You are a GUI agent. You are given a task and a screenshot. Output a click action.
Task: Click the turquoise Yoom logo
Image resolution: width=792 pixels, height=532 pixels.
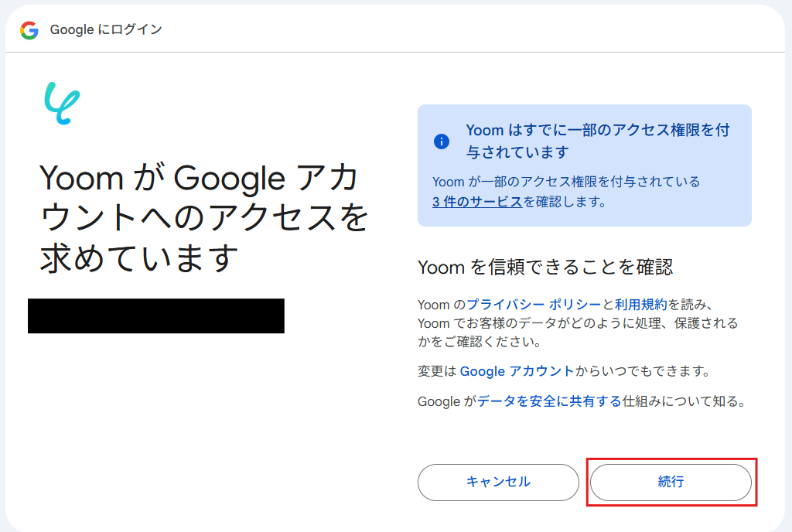[x=62, y=104]
